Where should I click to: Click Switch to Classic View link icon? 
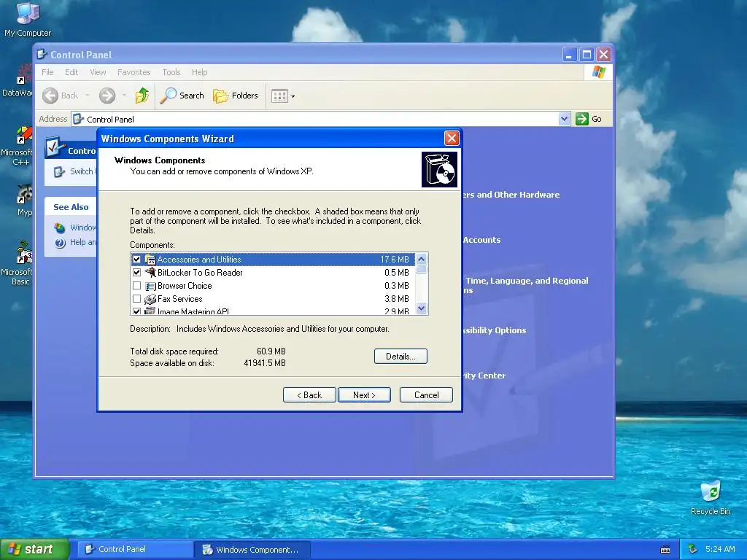pos(59,172)
